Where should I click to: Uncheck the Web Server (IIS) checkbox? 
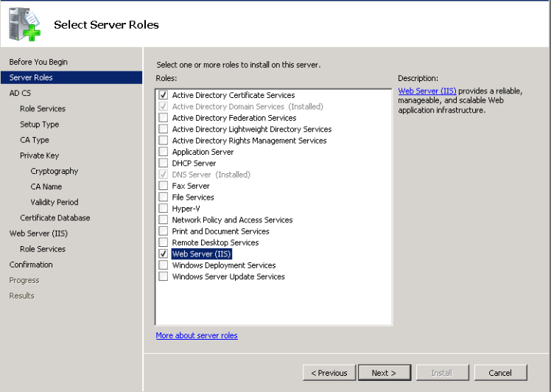click(163, 253)
